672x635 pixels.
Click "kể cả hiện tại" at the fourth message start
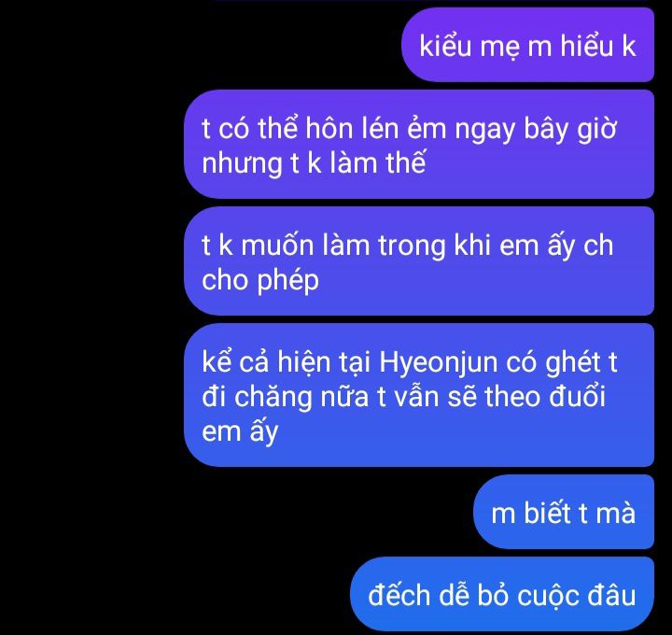(287, 362)
